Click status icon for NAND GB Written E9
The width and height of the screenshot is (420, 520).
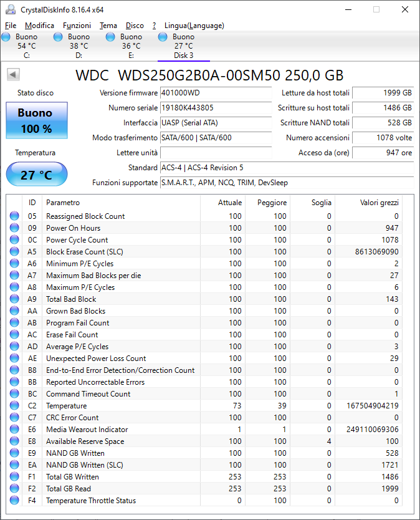tap(14, 453)
